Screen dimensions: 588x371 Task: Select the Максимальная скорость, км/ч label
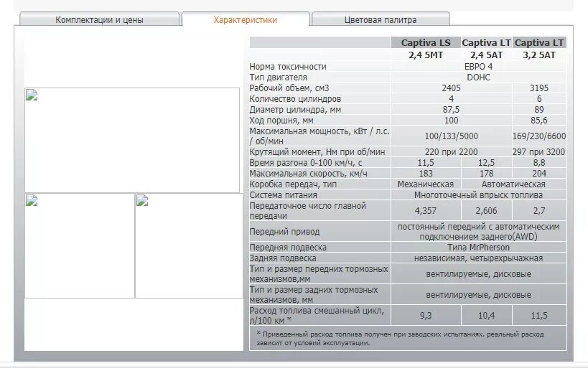coord(308,174)
